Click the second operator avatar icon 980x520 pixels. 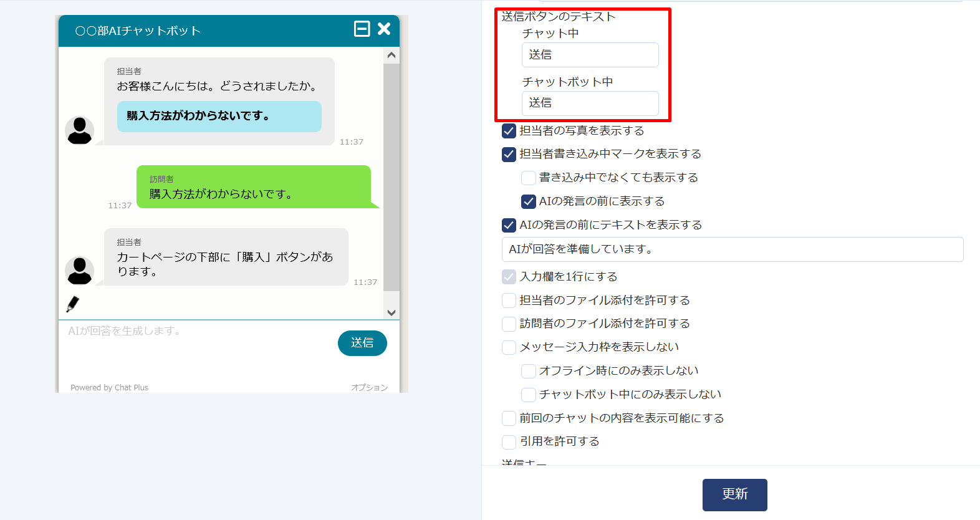(x=80, y=271)
